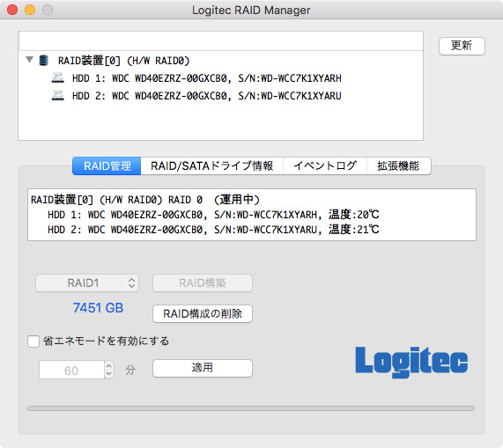Switch to the 拡張機能 tab
503x448 pixels.
tap(398, 166)
